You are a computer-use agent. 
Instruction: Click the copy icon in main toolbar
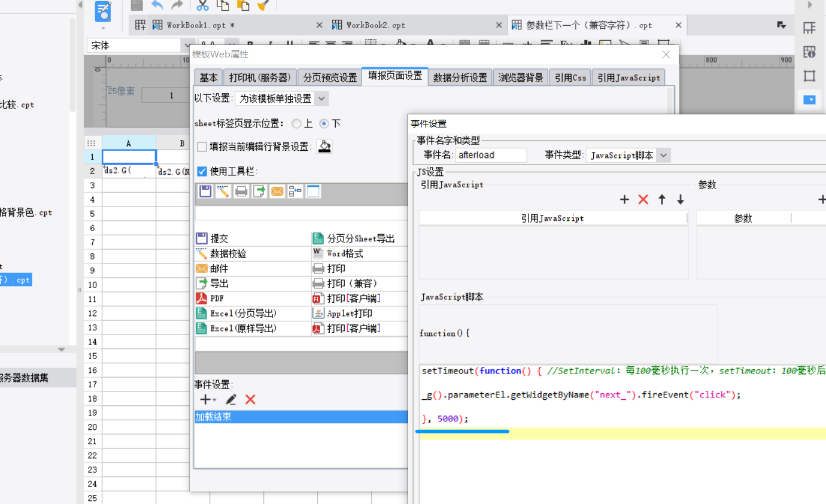[223, 5]
